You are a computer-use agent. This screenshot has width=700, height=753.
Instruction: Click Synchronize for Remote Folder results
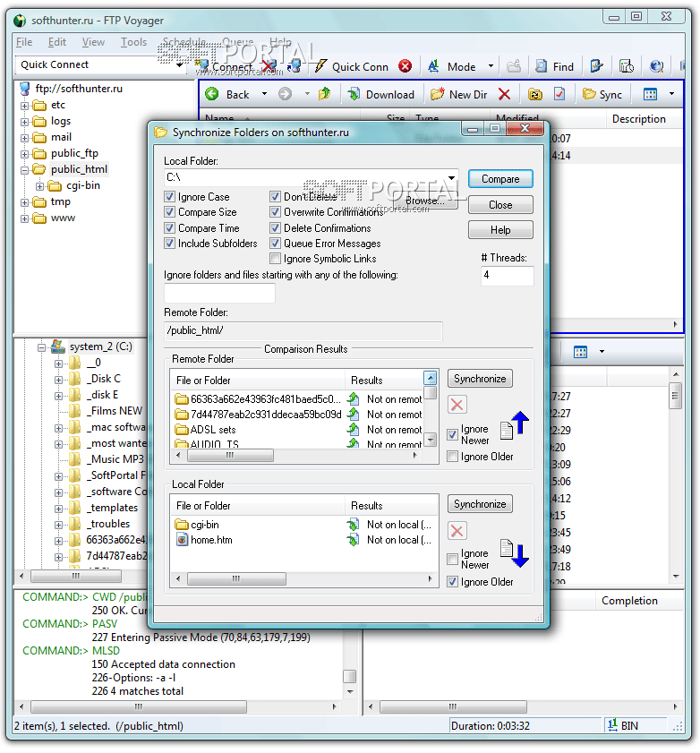point(480,379)
